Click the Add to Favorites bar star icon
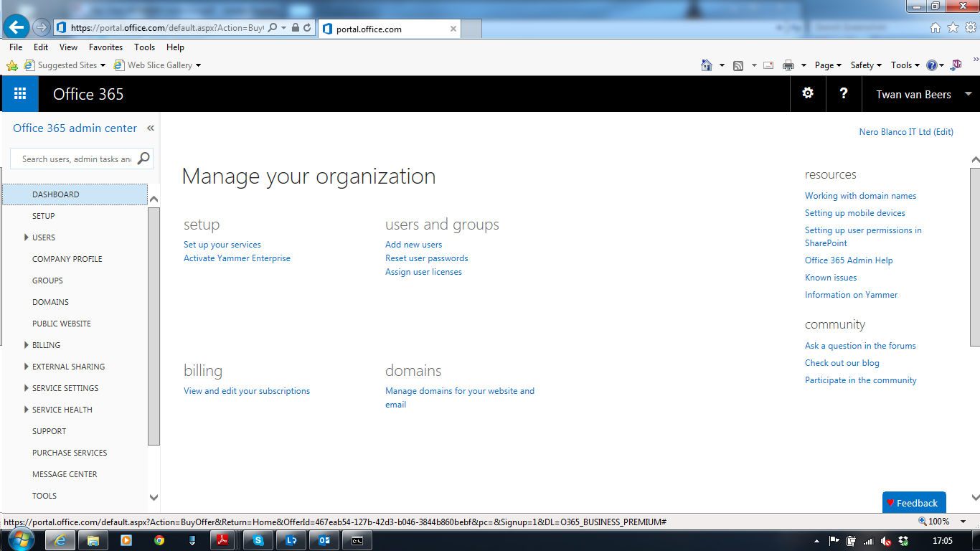This screenshot has width=980, height=551. coord(12,65)
